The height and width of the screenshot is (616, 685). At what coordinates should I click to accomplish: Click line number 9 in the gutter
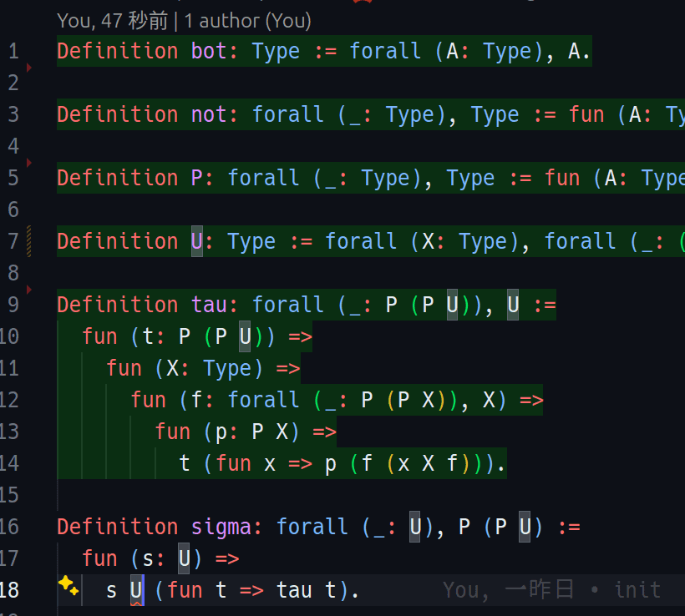point(13,305)
